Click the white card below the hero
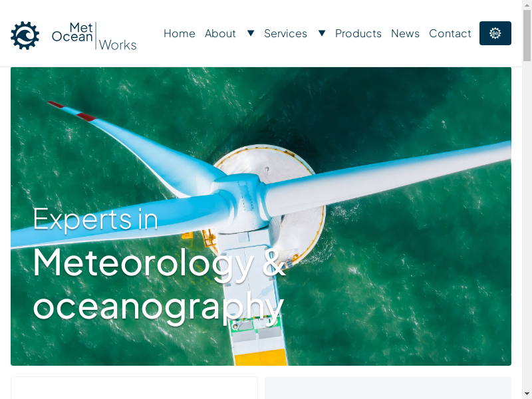Screen dimensions: 532x399 134,388
